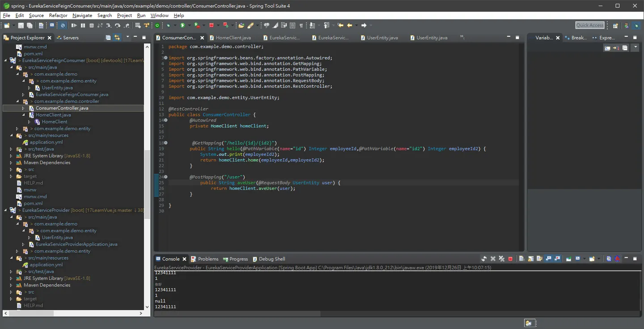Click the Skip All Breakpoints toolbar icon

(x=63, y=26)
